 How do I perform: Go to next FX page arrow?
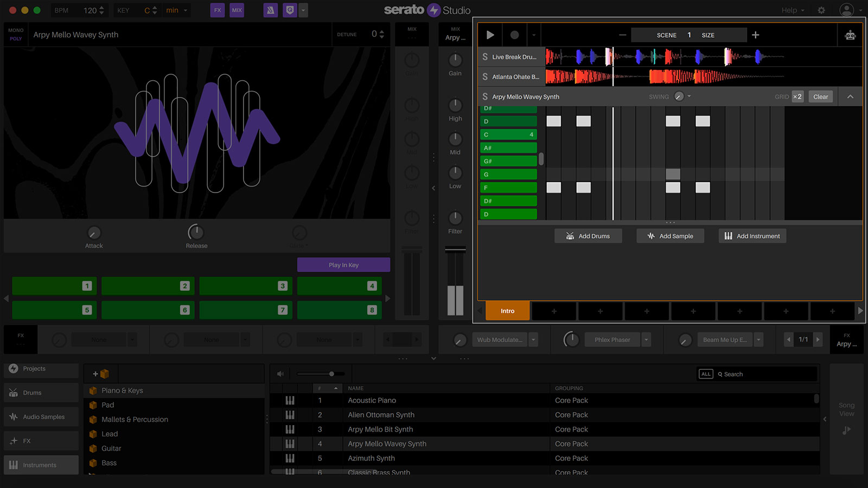818,339
